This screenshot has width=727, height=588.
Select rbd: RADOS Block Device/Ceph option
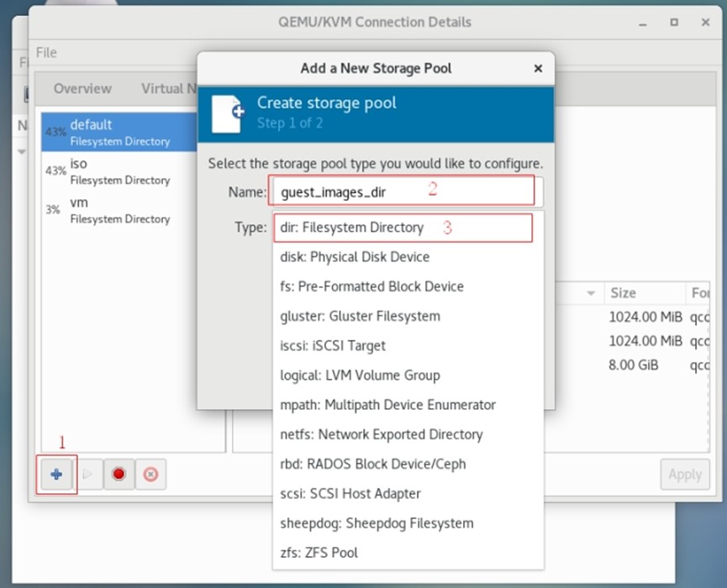[x=408, y=464]
